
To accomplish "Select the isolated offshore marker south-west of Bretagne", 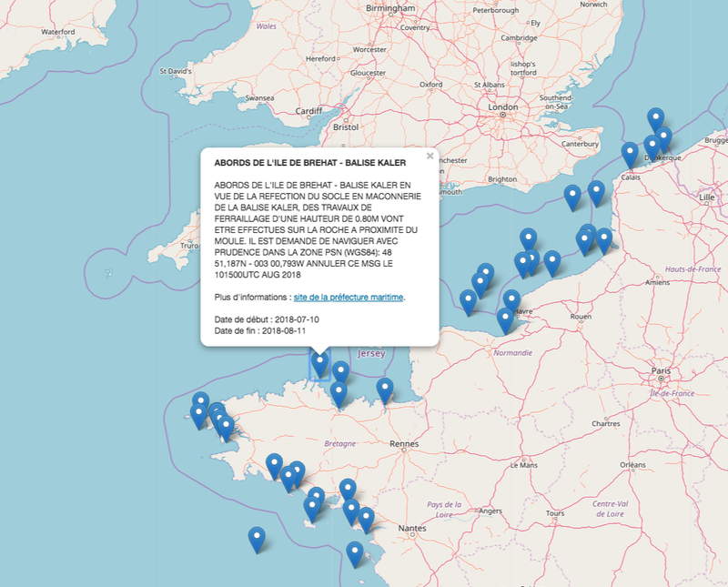I will (257, 540).
